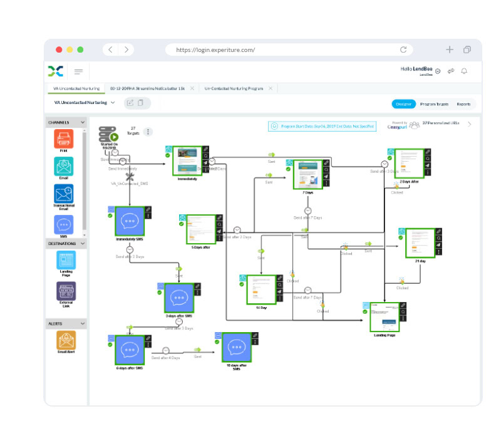This screenshot has width=501, height=448.
Task: Click the notification bell icon
Action: pos(464,71)
